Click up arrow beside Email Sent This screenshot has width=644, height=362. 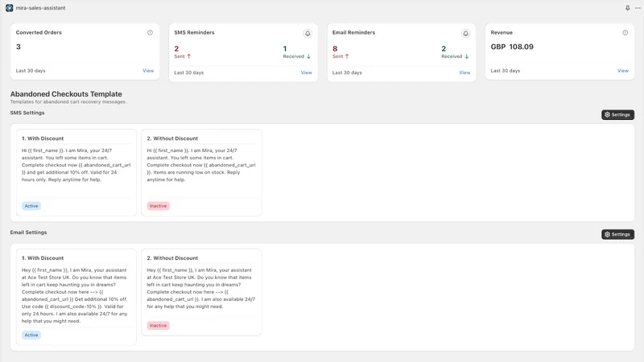click(347, 56)
